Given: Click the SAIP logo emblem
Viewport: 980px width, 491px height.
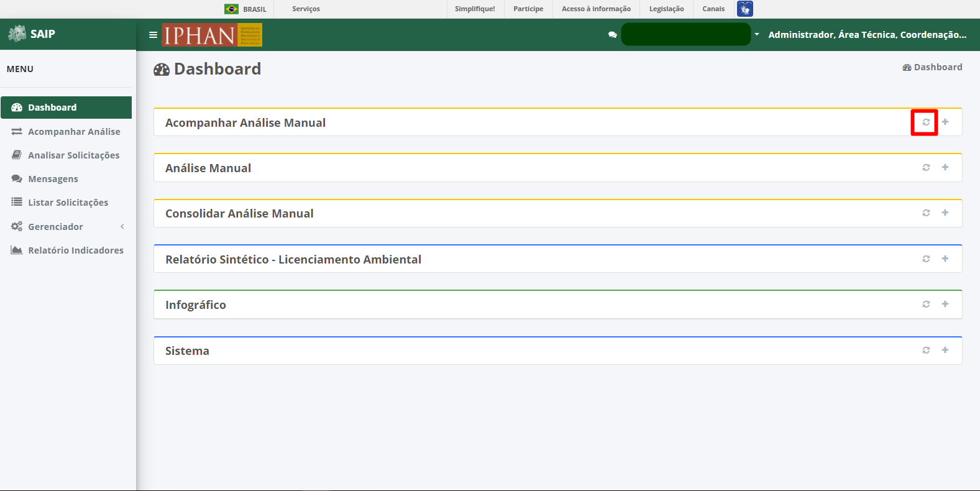Looking at the screenshot, I should click(x=17, y=34).
